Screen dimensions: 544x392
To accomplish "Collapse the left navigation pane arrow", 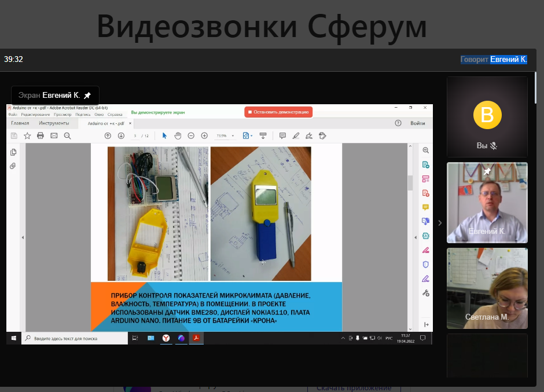I will click(x=23, y=237).
